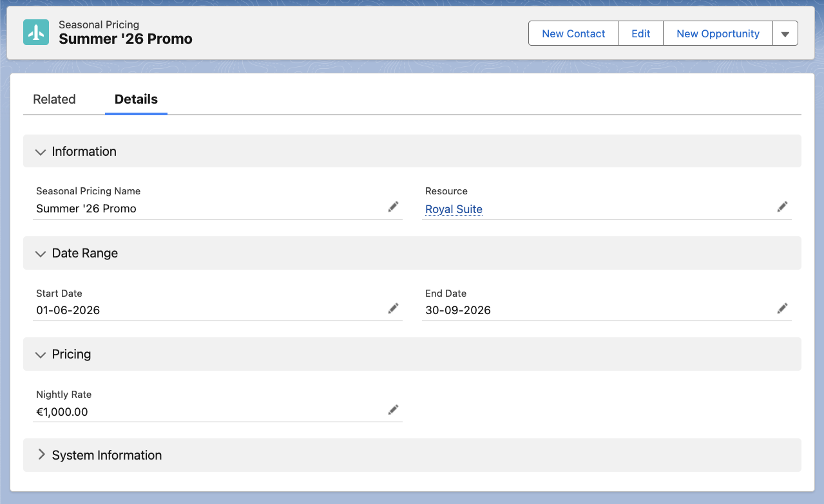Collapse the Information section
Screen dimensions: 824x504
[41, 152]
